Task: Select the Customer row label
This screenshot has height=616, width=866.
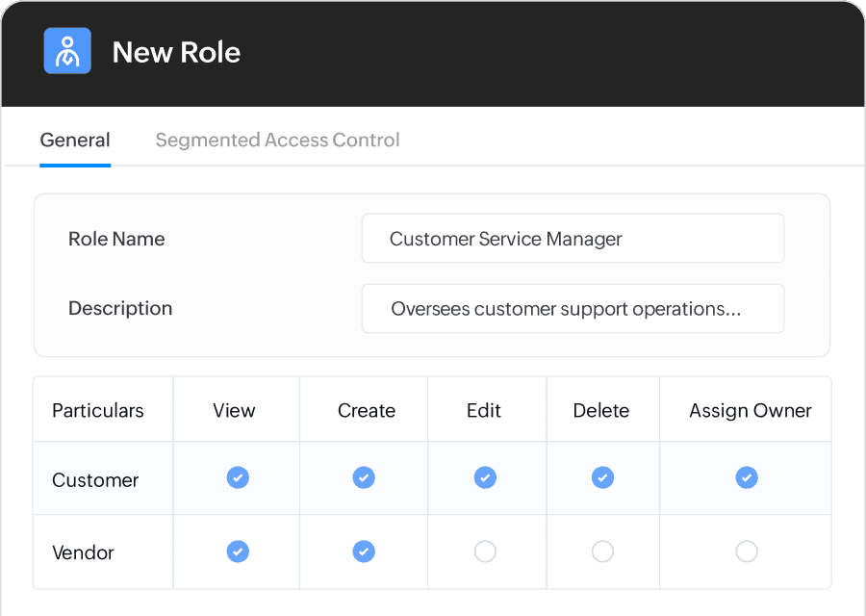Action: tap(95, 480)
